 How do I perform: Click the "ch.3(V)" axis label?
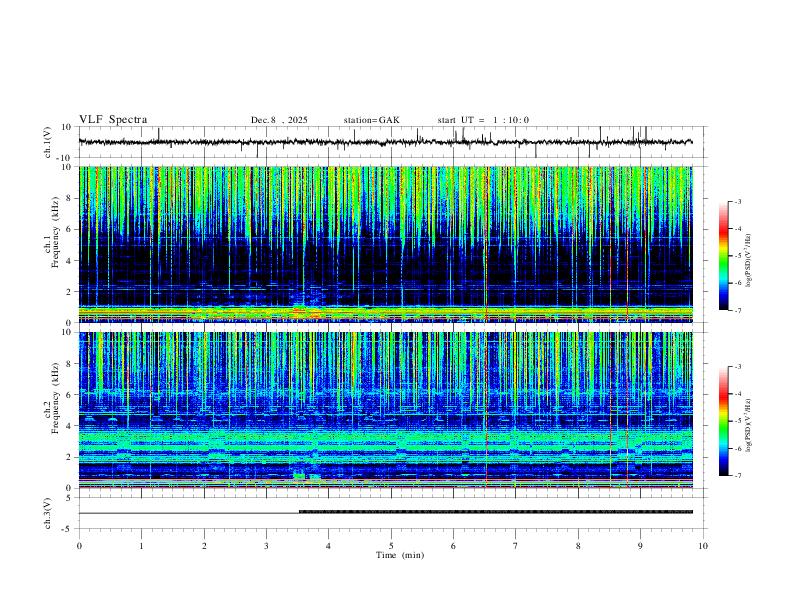(x=49, y=514)
